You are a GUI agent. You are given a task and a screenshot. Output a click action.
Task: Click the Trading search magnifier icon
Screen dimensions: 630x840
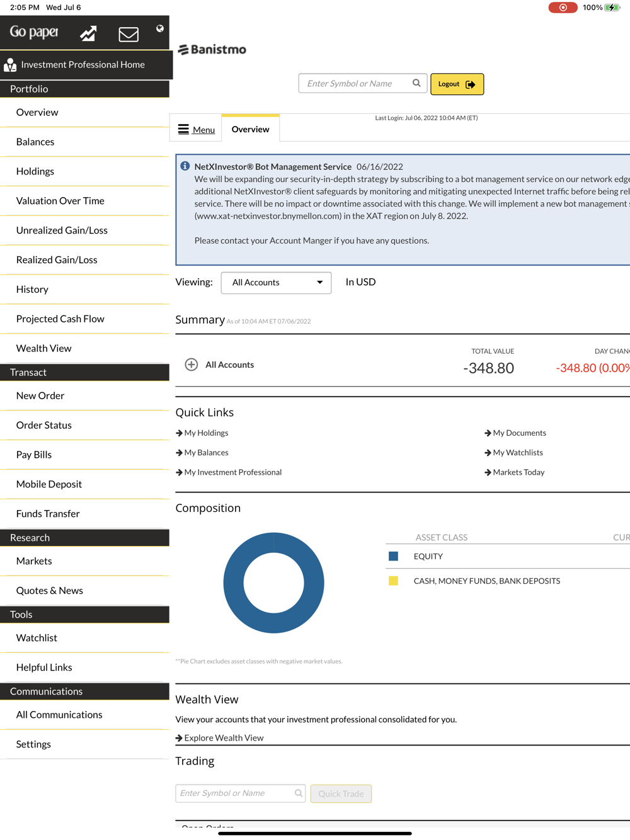pos(299,793)
